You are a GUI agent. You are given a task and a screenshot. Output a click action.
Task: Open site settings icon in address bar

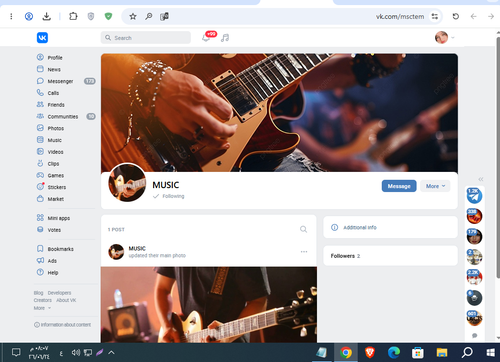pyautogui.click(x=435, y=16)
